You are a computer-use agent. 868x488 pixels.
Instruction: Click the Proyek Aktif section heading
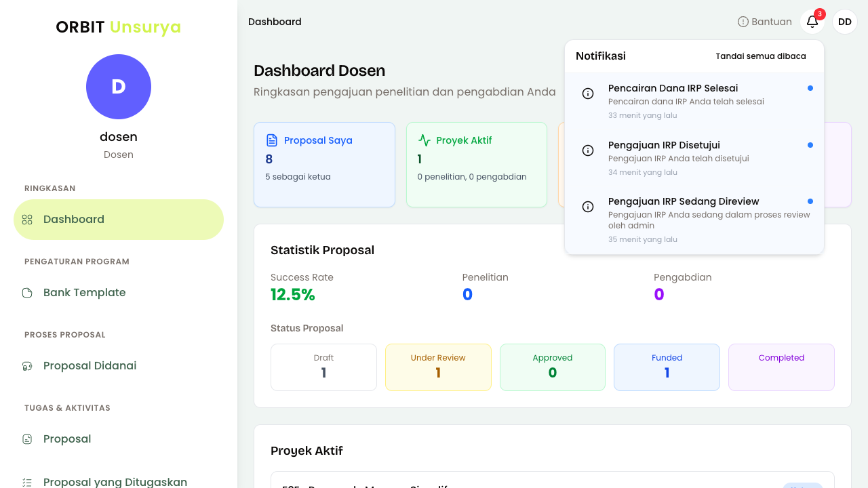click(307, 451)
